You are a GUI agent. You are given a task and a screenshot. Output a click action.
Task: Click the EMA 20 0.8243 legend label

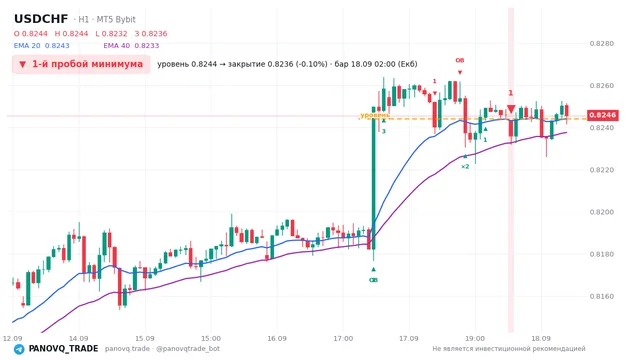[x=42, y=46]
